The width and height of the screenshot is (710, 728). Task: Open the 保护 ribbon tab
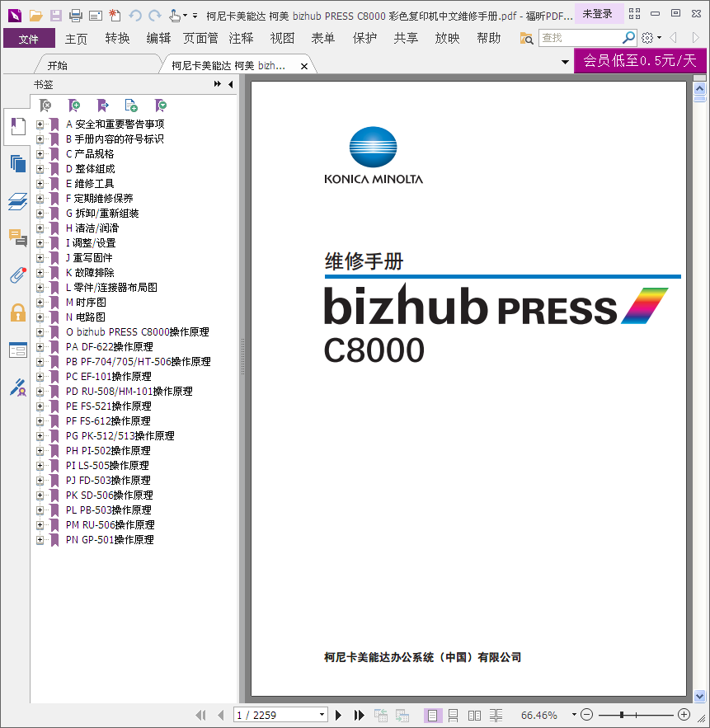tap(364, 38)
